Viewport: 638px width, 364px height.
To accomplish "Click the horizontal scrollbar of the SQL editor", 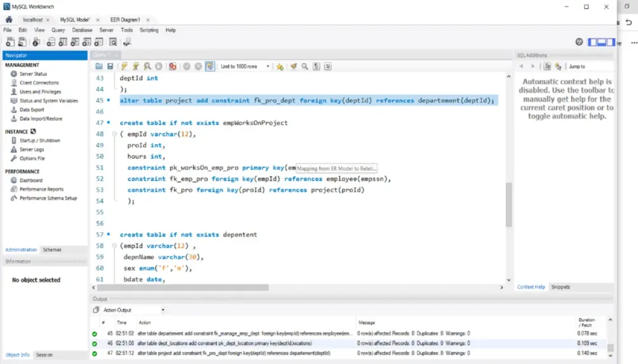I will point(182,288).
